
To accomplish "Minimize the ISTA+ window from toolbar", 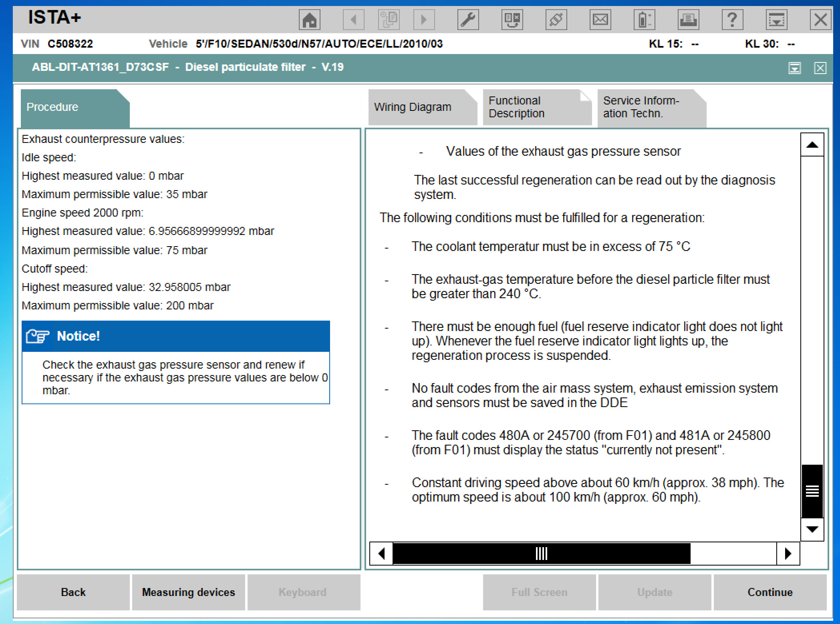I will pos(776,20).
